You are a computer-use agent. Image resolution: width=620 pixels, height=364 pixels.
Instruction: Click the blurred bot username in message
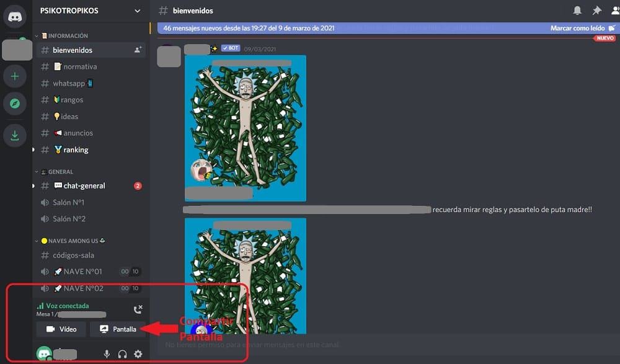tap(197, 49)
